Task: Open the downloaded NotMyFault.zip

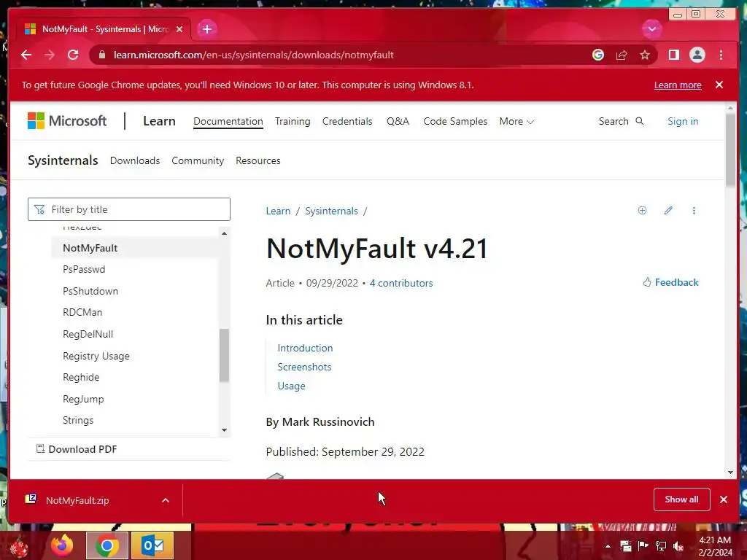Action: [77, 500]
